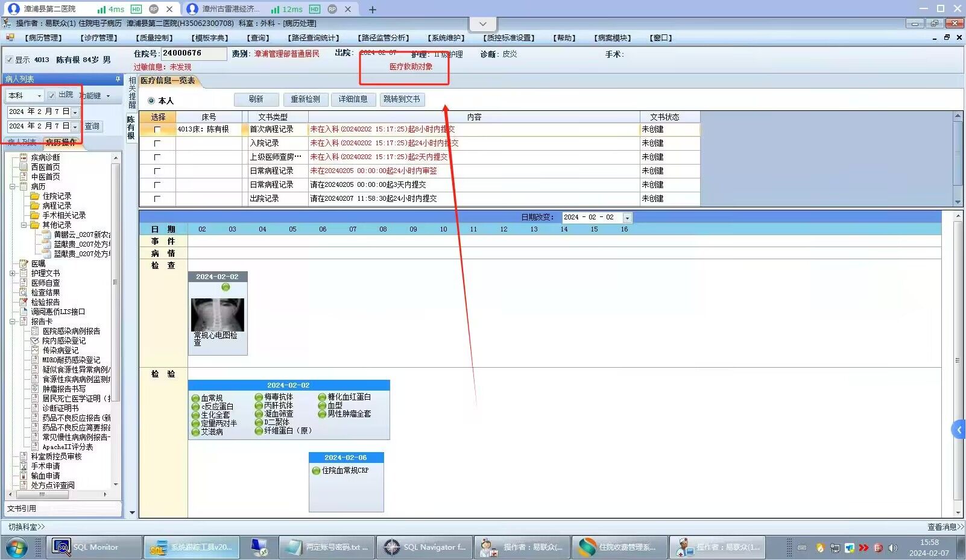Screen dimensions: 966x560
Task: Open the 诊疗管理 menu
Action: pyautogui.click(x=99, y=38)
